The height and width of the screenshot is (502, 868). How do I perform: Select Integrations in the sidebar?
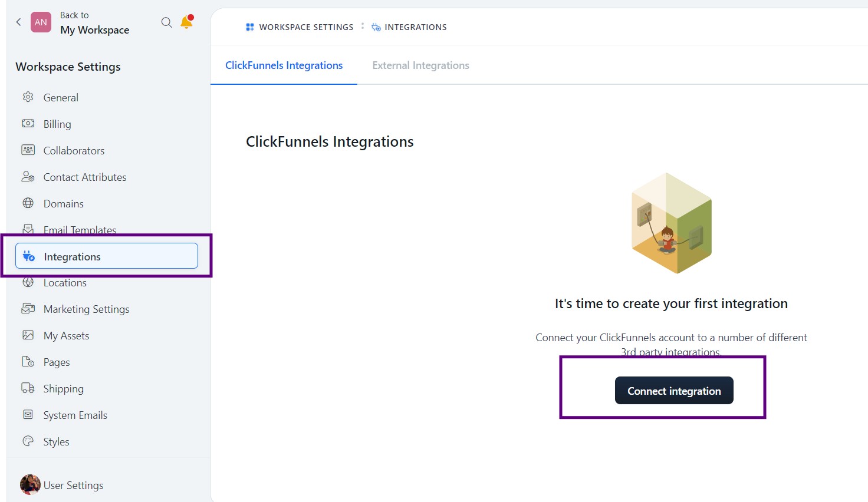coord(107,256)
